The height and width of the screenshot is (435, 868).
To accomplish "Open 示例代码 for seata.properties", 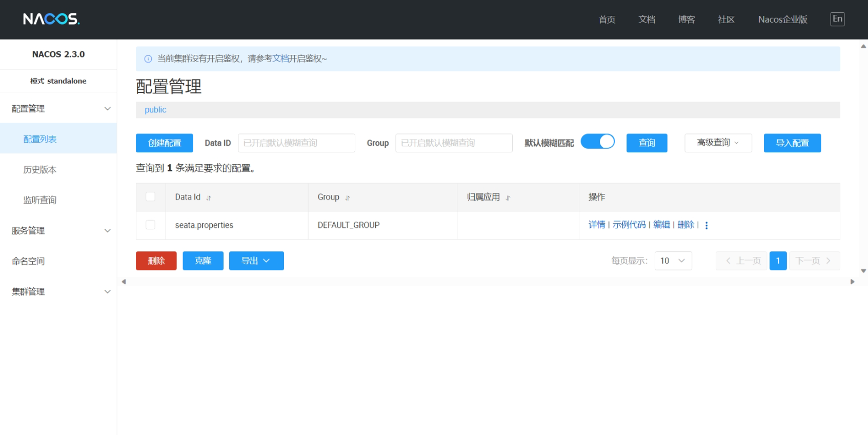I will tap(629, 225).
